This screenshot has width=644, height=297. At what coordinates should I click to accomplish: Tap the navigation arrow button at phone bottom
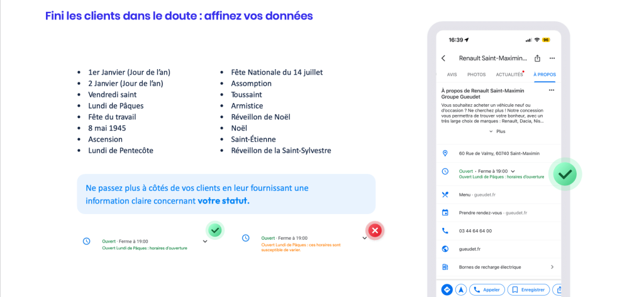pos(461,289)
